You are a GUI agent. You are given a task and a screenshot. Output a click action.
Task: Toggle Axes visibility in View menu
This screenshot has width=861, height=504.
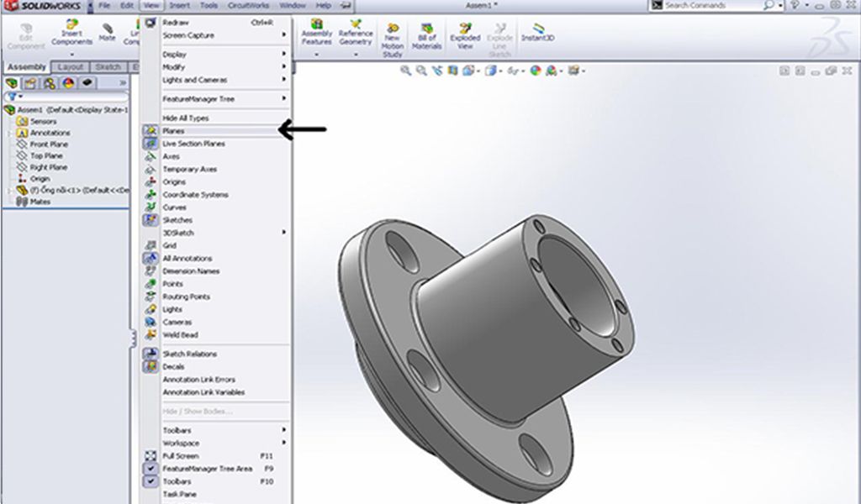coord(215,156)
